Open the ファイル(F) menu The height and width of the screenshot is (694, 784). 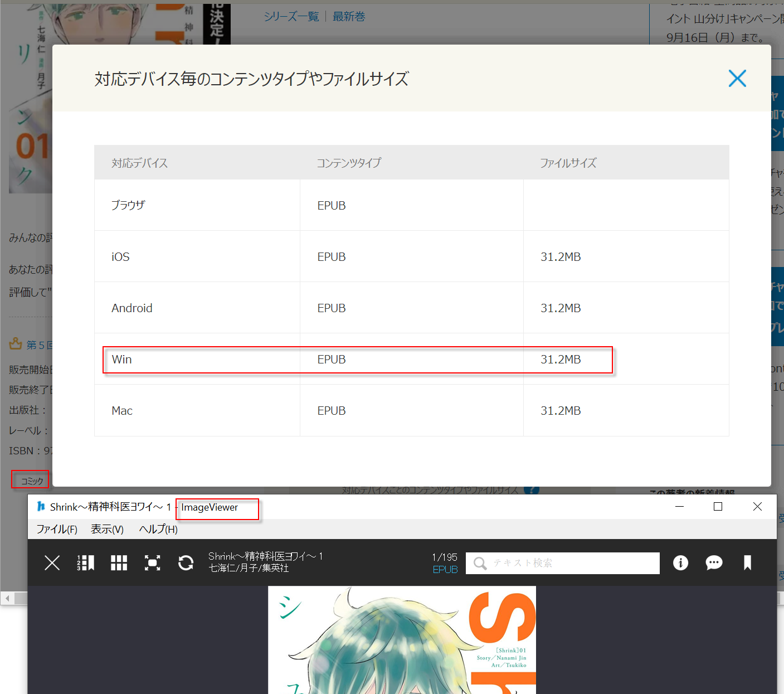coord(57,529)
